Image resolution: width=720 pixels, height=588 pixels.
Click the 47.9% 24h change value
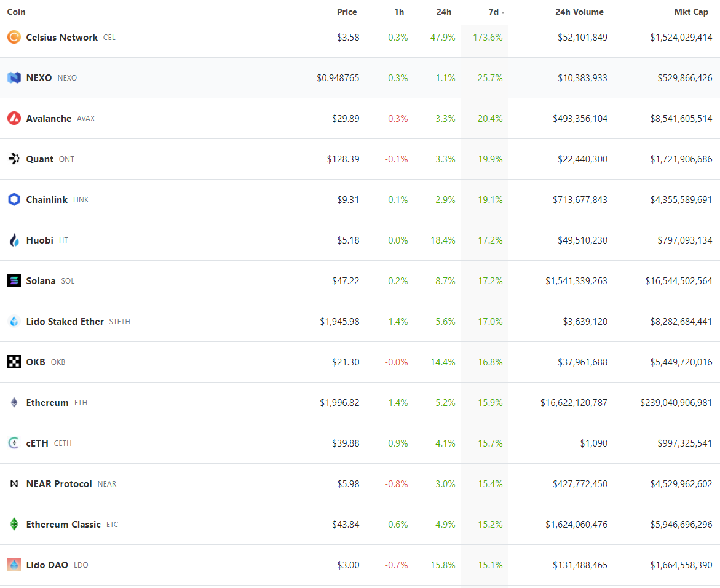click(443, 37)
